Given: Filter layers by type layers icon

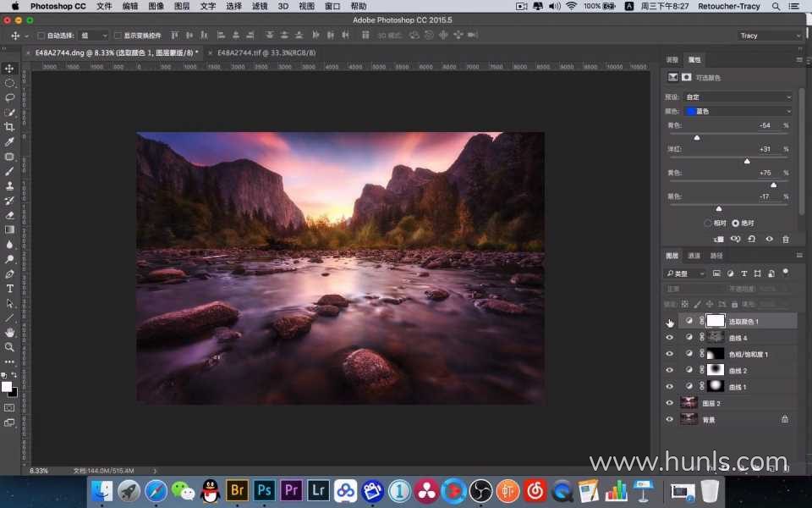Looking at the screenshot, I should click(743, 273).
